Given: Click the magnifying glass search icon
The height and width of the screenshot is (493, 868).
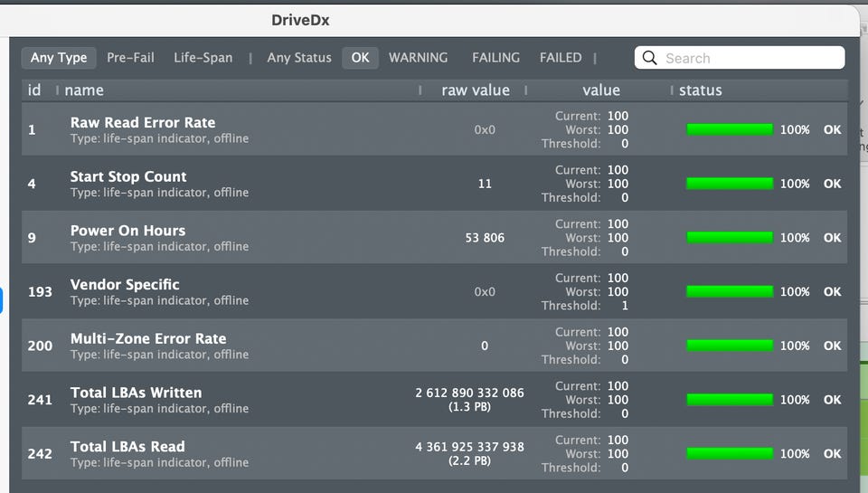Looking at the screenshot, I should pyautogui.click(x=650, y=58).
